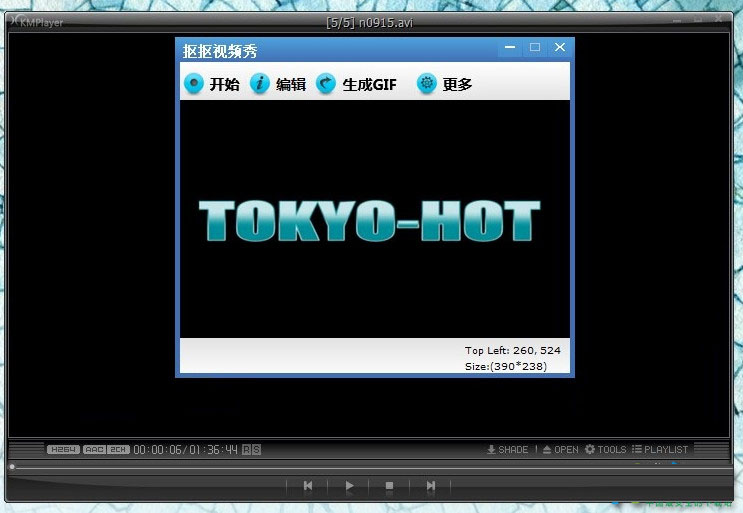
Task: Open the 编辑 edit tool
Action: 278,84
